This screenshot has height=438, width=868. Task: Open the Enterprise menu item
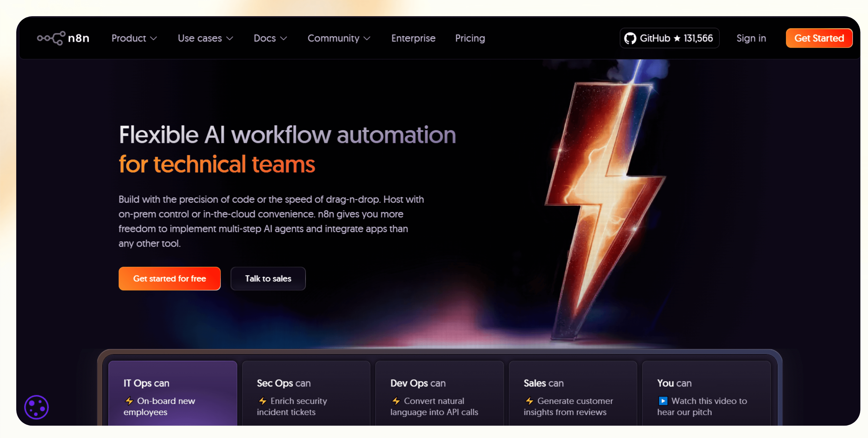click(x=413, y=38)
